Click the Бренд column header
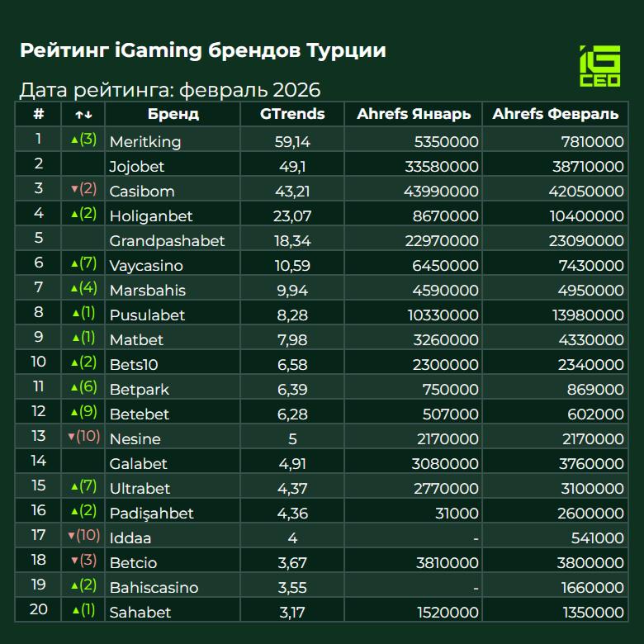Viewport: 644px width, 644px height. point(173,114)
